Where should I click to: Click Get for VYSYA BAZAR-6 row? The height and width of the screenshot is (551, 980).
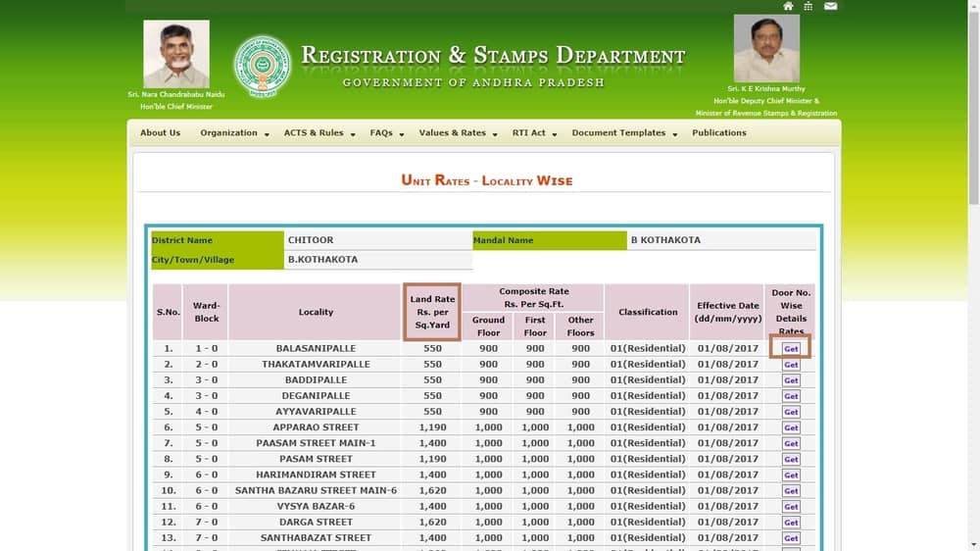[x=791, y=506]
